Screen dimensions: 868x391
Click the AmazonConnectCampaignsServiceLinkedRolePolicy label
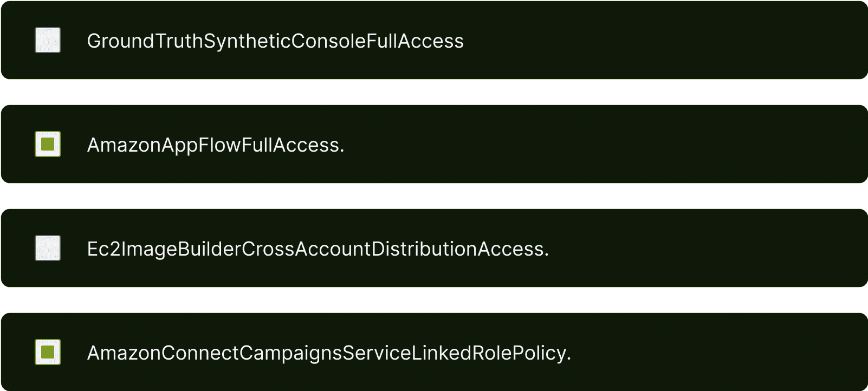pos(329,351)
